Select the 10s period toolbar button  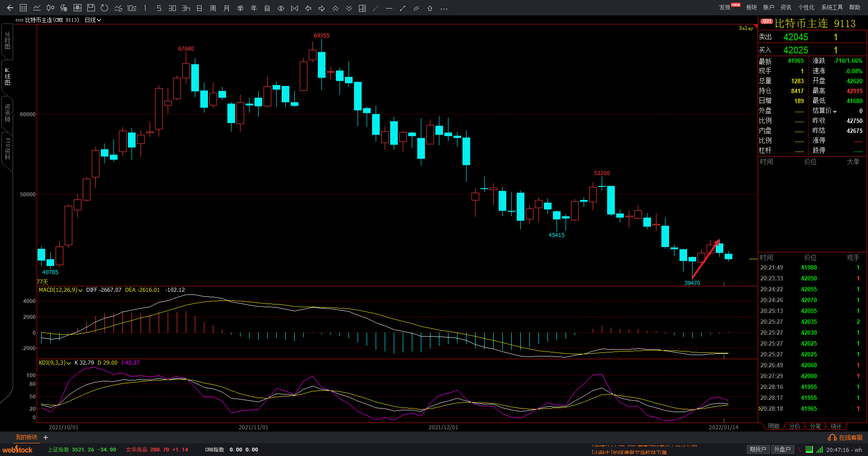[x=132, y=8]
